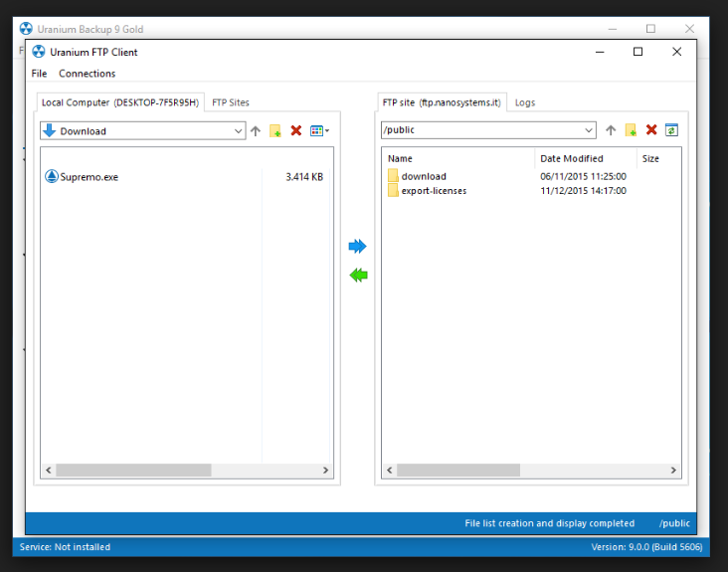The width and height of the screenshot is (728, 572).
Task: Refresh the FTP site file list
Action: click(x=671, y=130)
